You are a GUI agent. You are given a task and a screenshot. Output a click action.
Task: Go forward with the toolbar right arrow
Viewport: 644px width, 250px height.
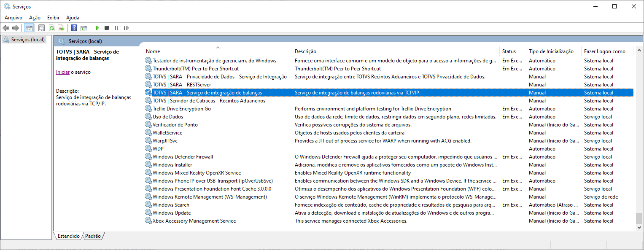(x=16, y=28)
